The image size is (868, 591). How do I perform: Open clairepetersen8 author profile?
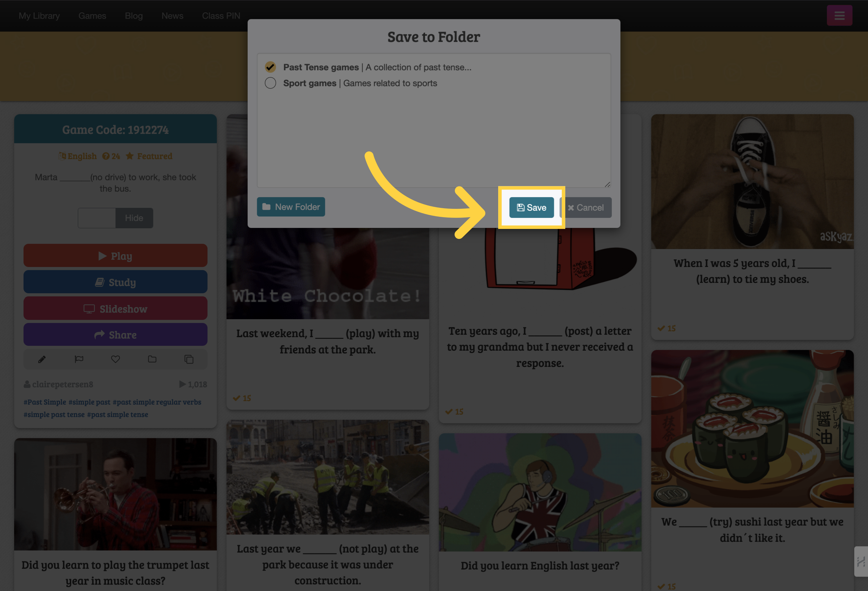pos(58,384)
